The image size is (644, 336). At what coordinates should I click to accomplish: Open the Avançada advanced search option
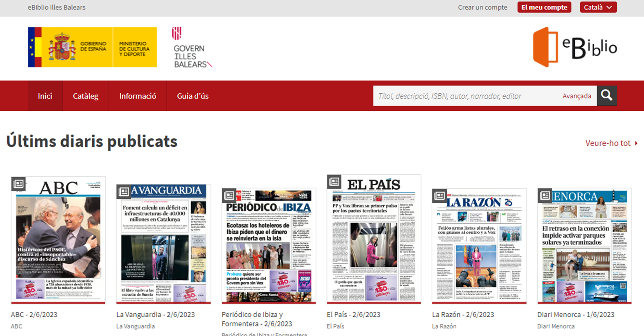click(576, 96)
